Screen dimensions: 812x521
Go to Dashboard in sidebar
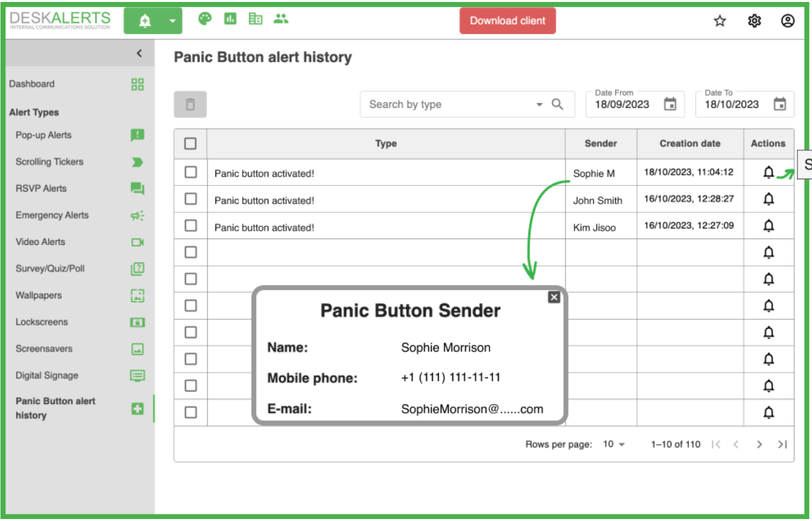[32, 84]
